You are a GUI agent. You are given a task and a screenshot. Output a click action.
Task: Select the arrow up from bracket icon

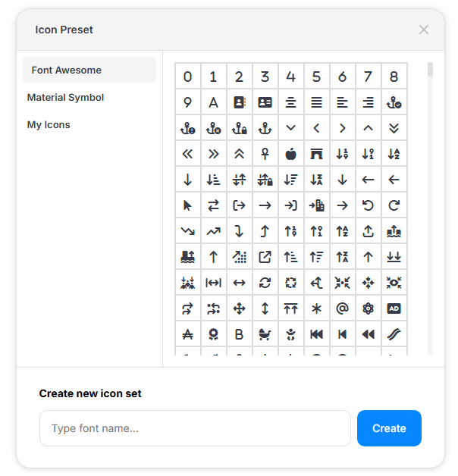(x=368, y=231)
